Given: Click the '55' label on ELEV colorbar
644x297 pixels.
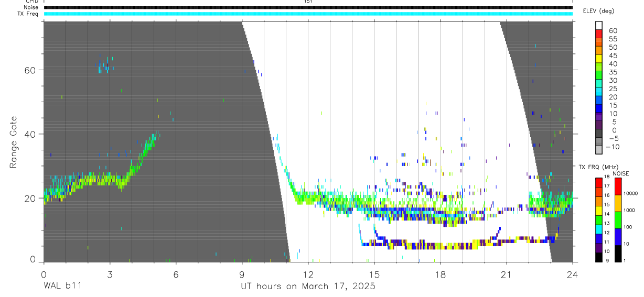Looking at the screenshot, I should click(613, 39).
